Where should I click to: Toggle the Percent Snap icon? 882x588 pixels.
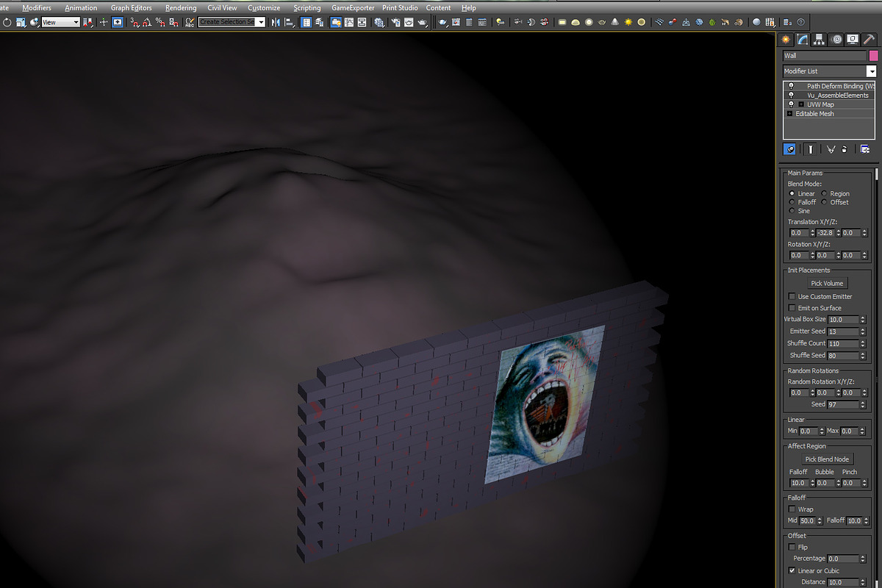click(x=159, y=22)
